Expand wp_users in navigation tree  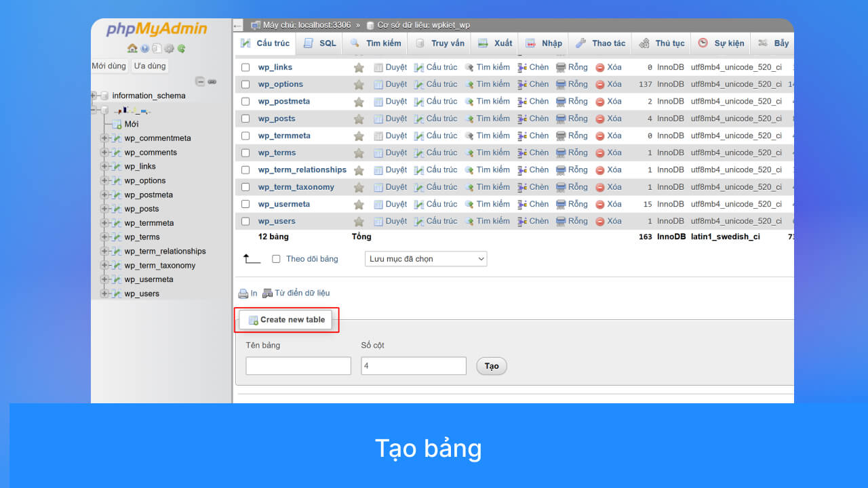coord(104,293)
